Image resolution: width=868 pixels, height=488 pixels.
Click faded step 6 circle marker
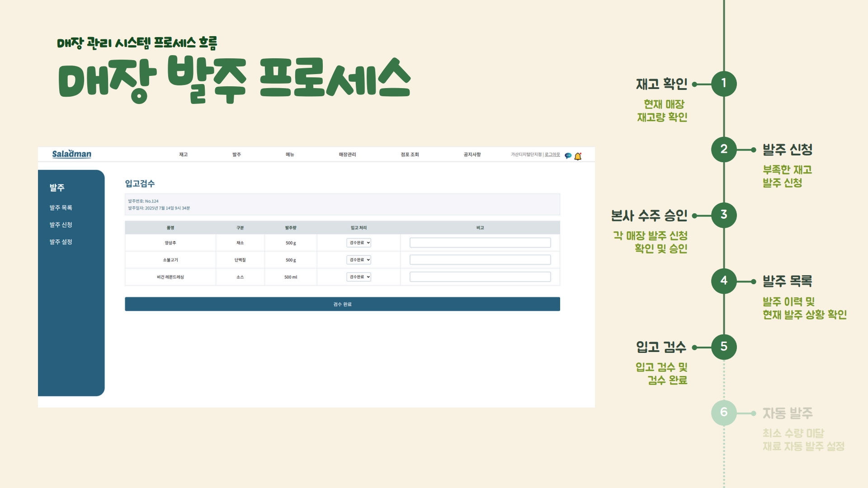[x=724, y=413]
